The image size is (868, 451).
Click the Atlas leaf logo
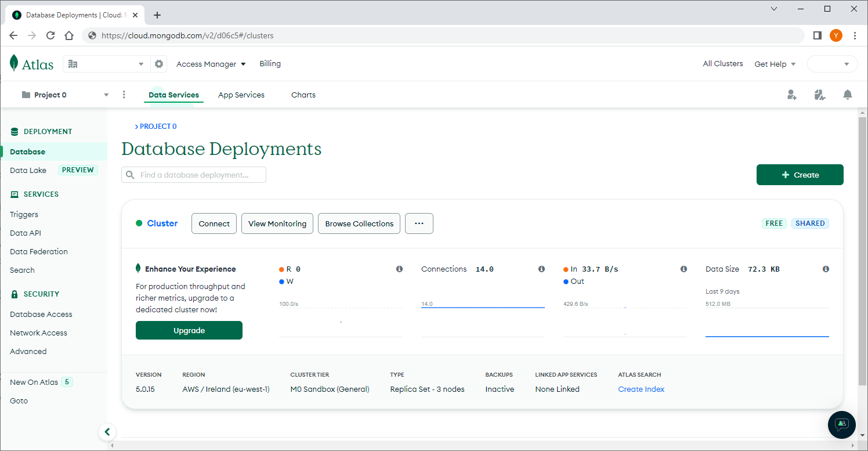tap(13, 63)
